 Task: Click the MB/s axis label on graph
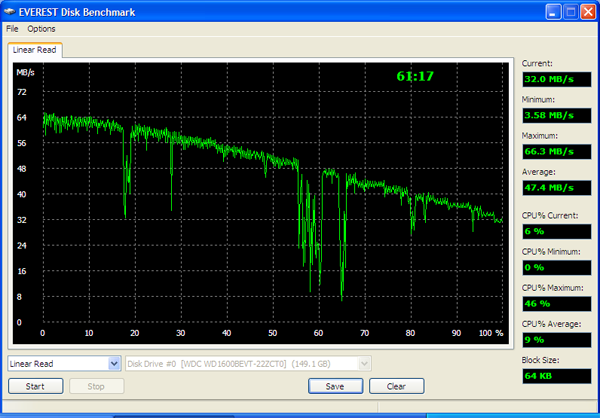[x=25, y=73]
